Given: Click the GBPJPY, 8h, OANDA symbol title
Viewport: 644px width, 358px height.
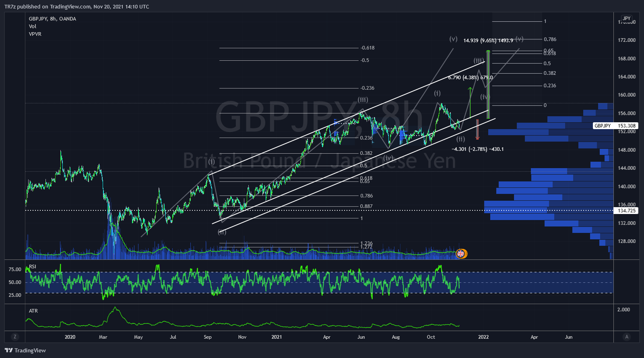Looking at the screenshot, I should 52,19.
